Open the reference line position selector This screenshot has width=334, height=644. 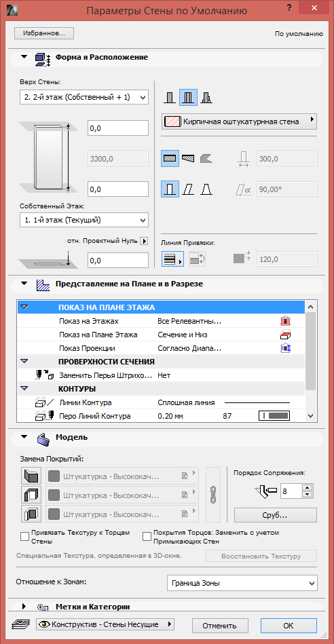tap(172, 259)
